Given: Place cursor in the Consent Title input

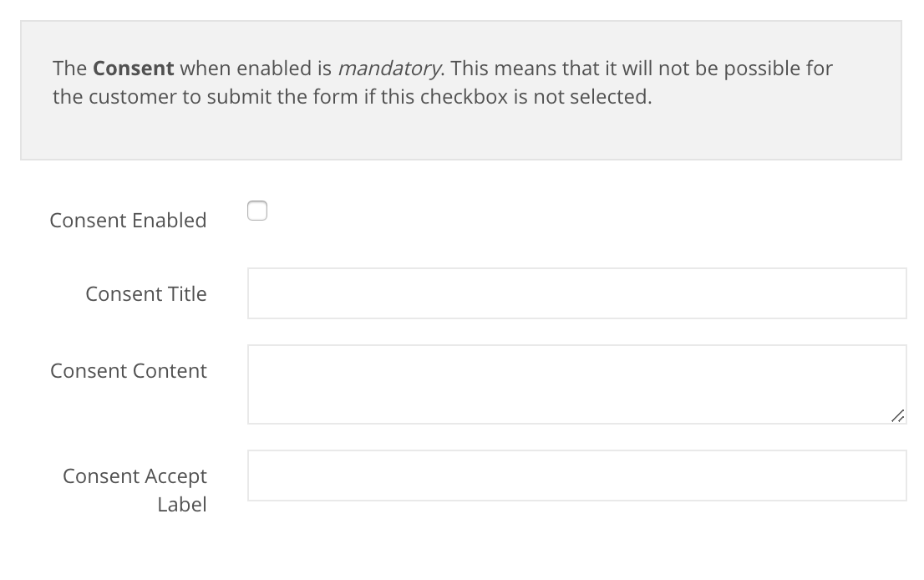Looking at the screenshot, I should (x=576, y=293).
